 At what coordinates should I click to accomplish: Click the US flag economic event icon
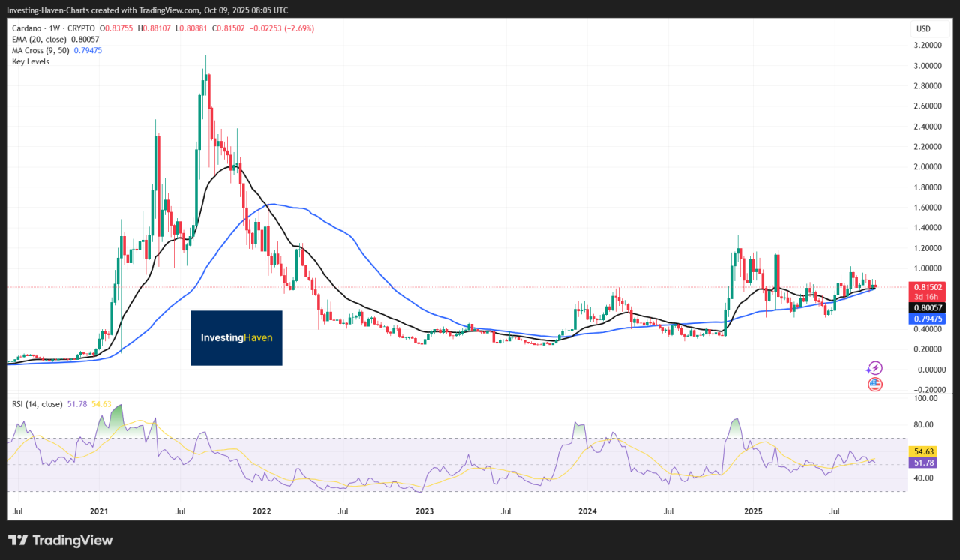coord(874,384)
